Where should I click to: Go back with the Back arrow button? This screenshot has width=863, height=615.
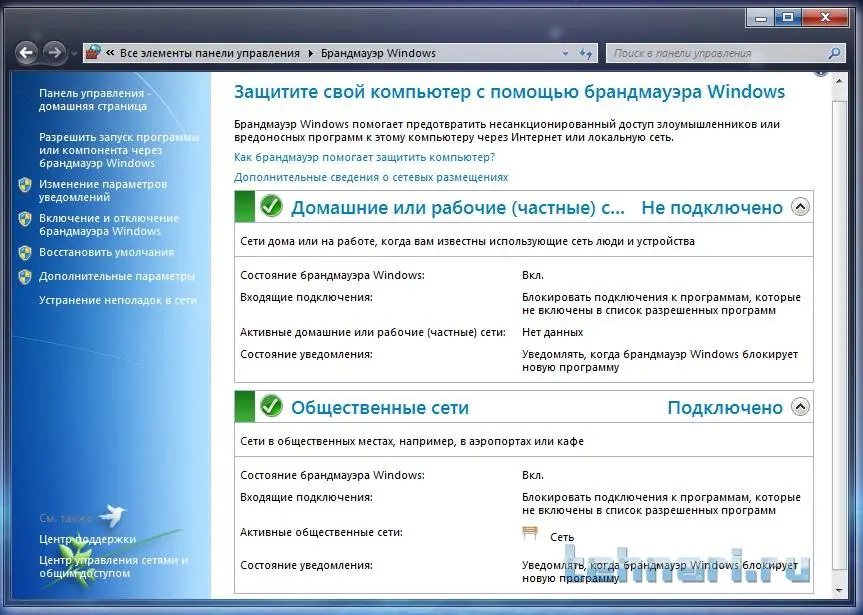click(26, 53)
